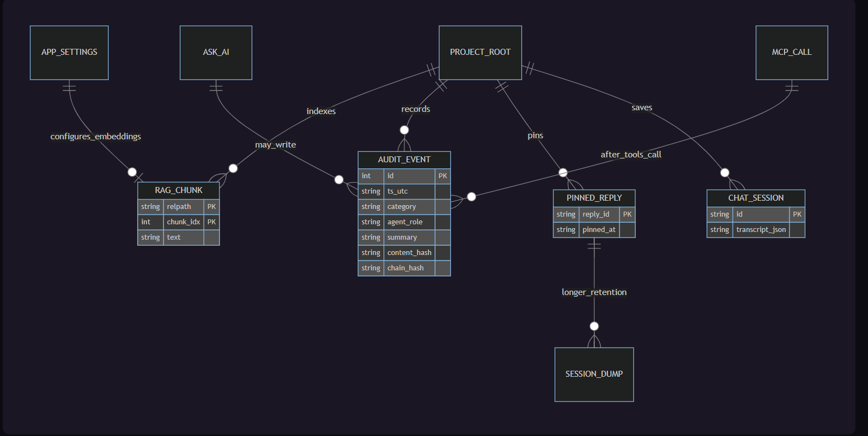Select the id attribute in AUDIT_EVENT
The height and width of the screenshot is (436, 868).
409,176
